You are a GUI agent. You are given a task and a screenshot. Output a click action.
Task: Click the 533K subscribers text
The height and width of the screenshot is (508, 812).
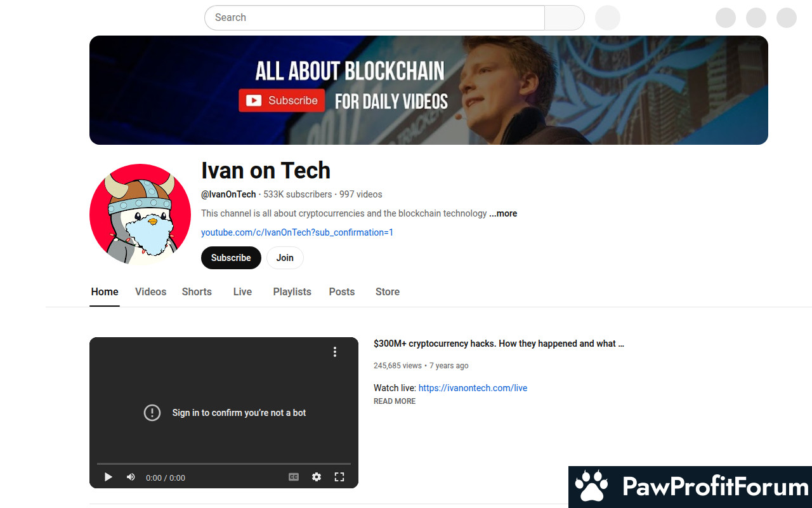coord(298,194)
